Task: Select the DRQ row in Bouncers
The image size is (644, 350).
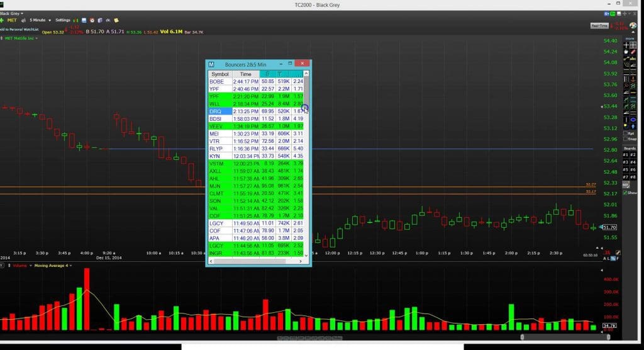Action: (x=256, y=111)
